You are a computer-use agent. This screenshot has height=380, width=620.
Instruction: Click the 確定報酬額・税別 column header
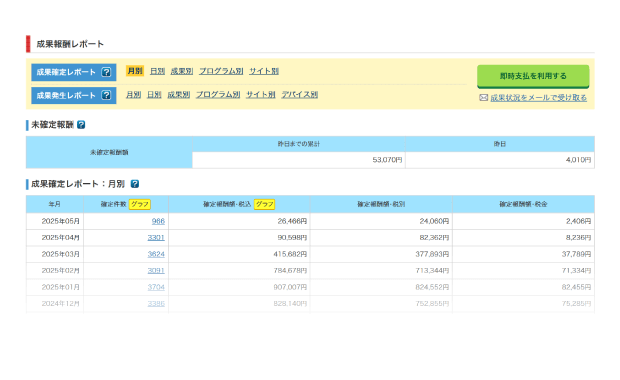coord(381,204)
